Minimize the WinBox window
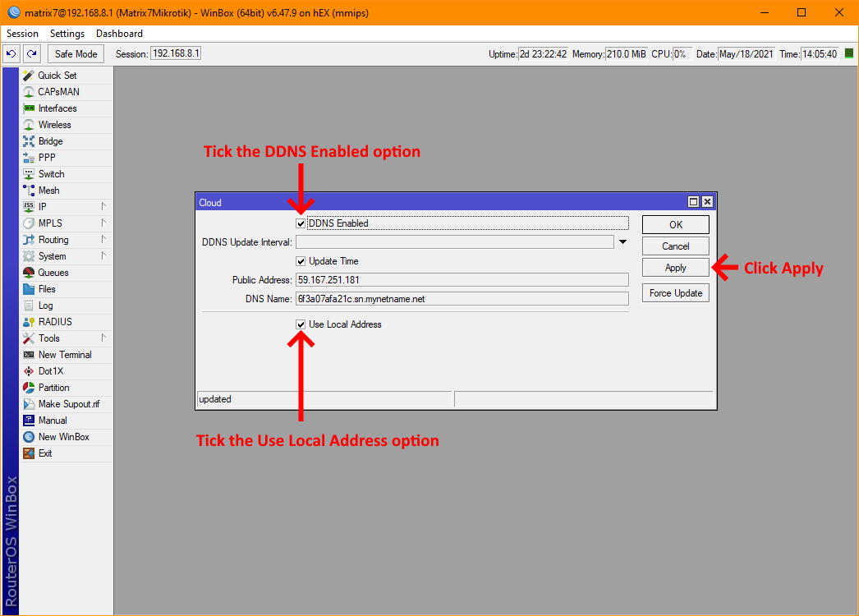The image size is (859, 616). tap(765, 12)
